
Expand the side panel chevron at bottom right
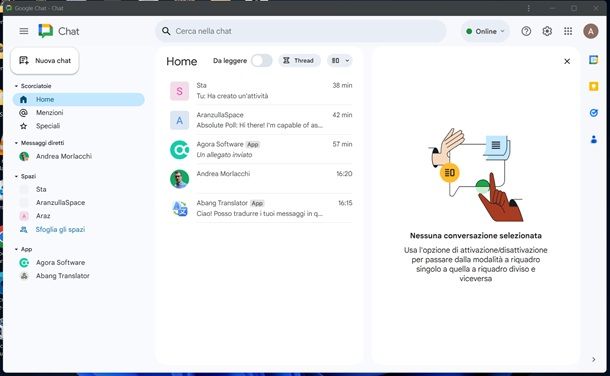(x=593, y=359)
